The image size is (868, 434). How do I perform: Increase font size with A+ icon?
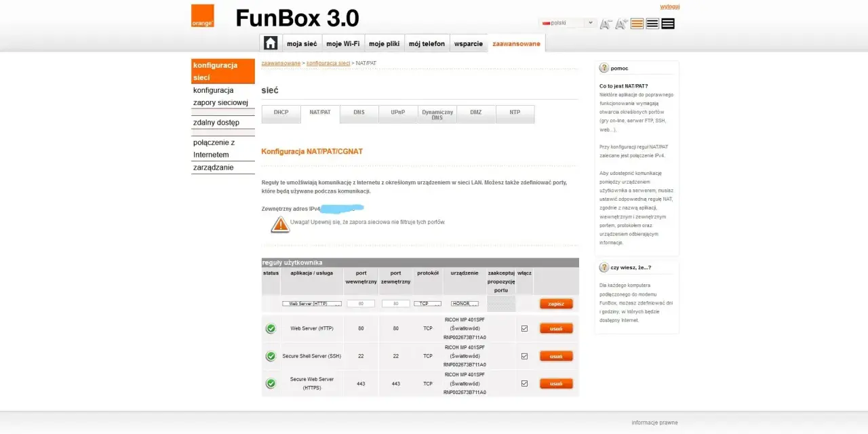pos(621,24)
